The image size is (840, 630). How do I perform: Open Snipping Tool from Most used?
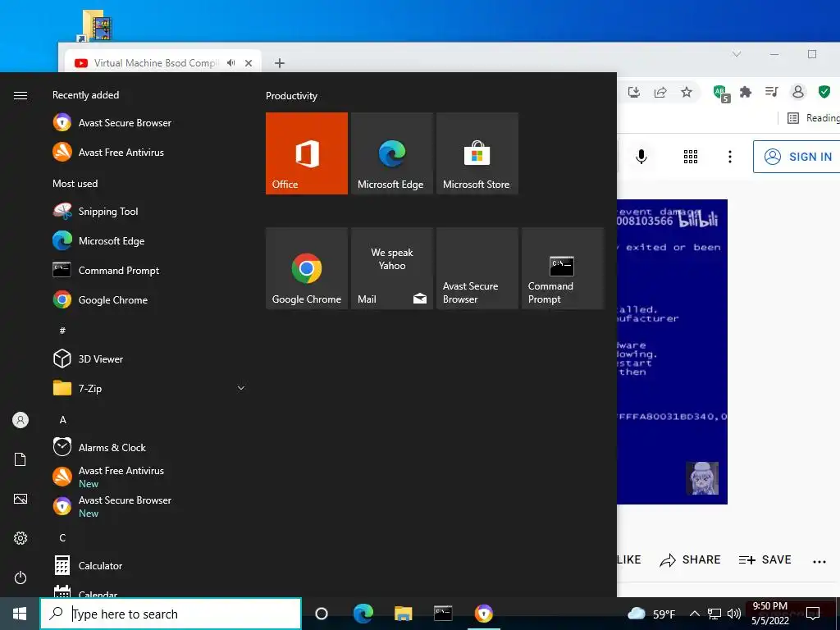tap(96, 211)
